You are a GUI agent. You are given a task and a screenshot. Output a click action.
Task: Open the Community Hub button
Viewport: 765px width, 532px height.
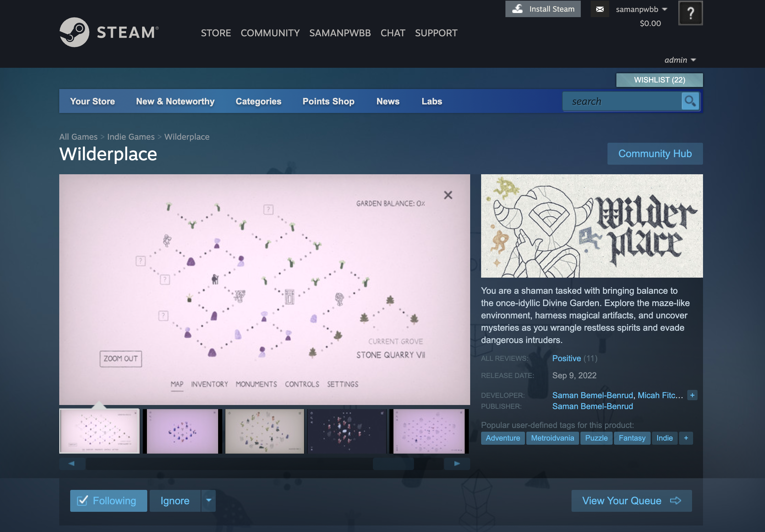point(655,154)
